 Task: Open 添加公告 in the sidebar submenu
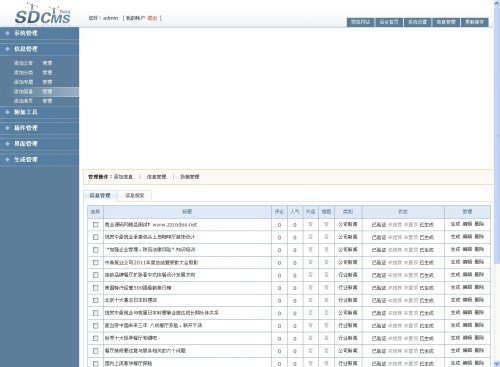coord(23,63)
